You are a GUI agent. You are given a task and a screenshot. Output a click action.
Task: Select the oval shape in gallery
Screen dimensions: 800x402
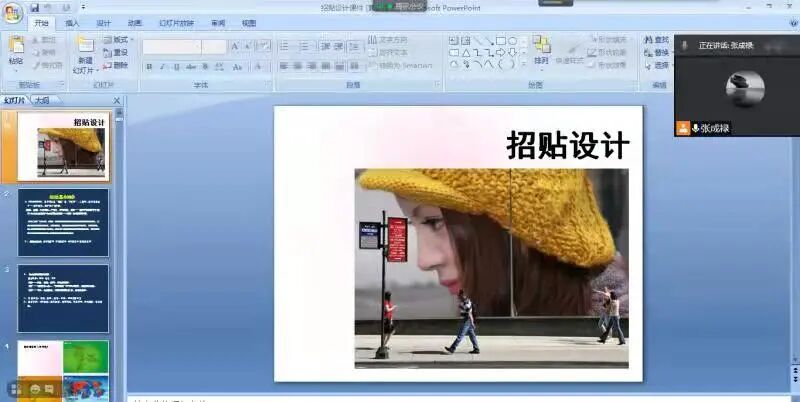(x=513, y=41)
